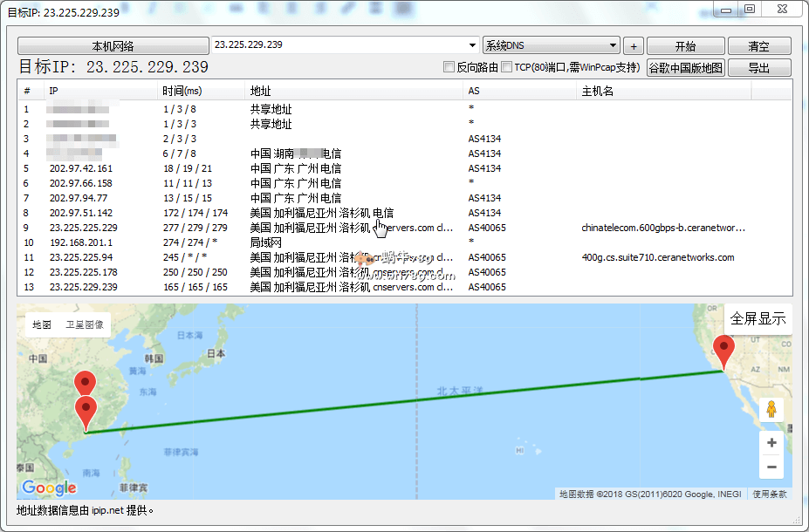Screen dimensions: 809x532
Task: Zoom in on the map
Action: (x=771, y=443)
